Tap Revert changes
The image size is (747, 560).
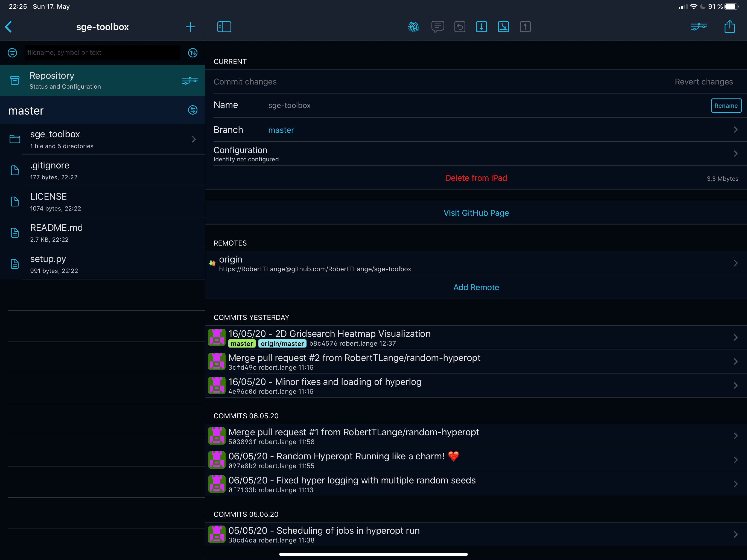[x=704, y=82]
